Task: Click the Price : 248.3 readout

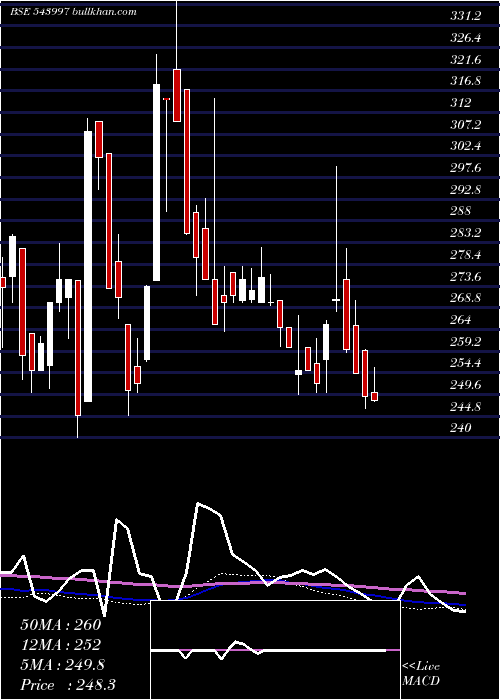Action: point(68,685)
